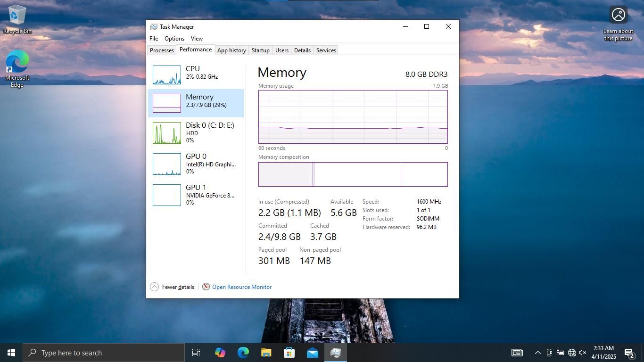
Task: Open the Services tab
Action: click(326, 50)
